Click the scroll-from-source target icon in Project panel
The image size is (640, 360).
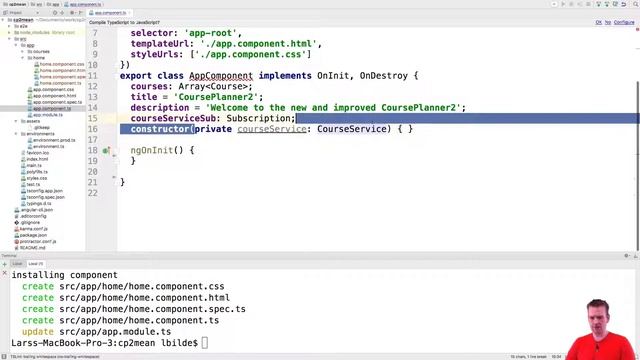[55, 13]
